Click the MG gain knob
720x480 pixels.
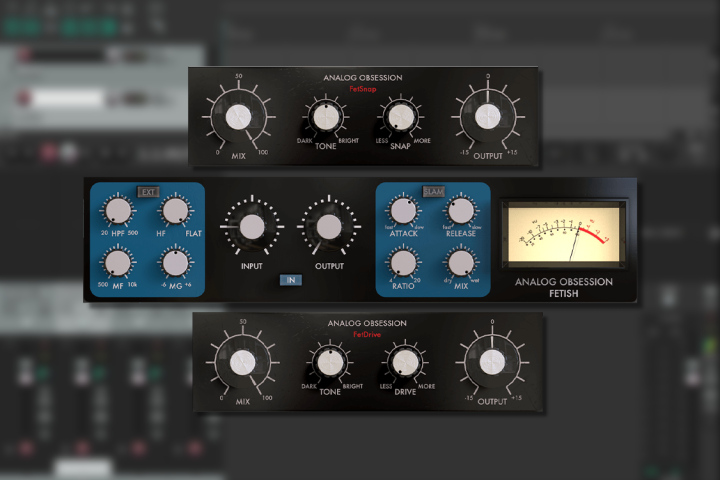tap(175, 263)
